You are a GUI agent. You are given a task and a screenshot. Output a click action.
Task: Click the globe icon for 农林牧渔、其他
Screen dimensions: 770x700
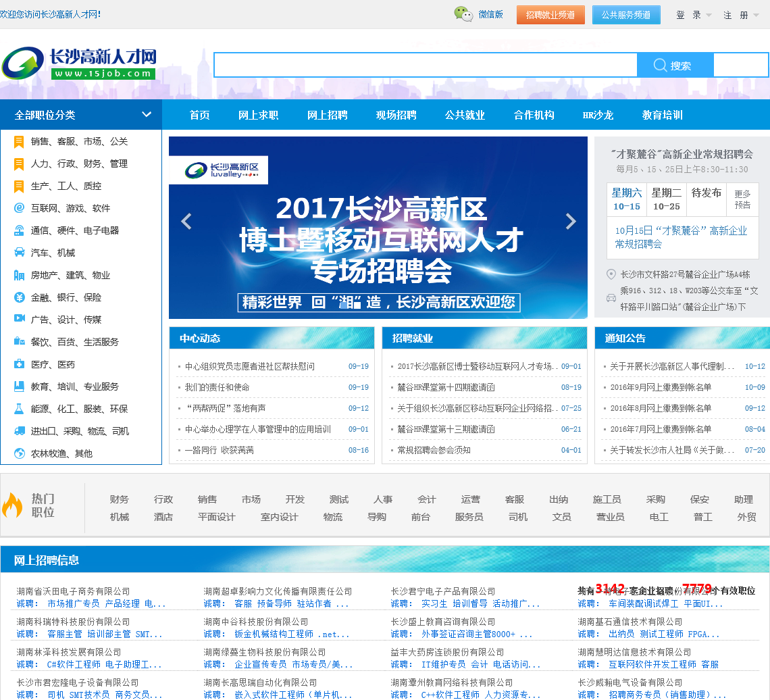pos(19,453)
